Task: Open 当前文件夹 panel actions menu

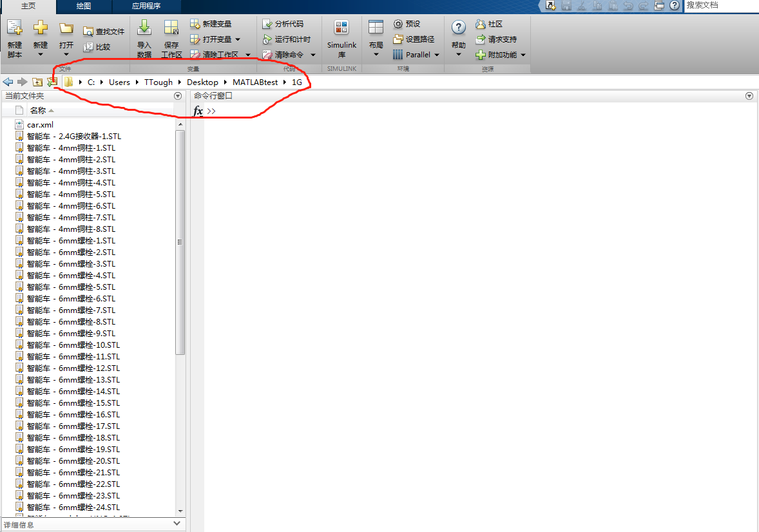Action: 178,96
